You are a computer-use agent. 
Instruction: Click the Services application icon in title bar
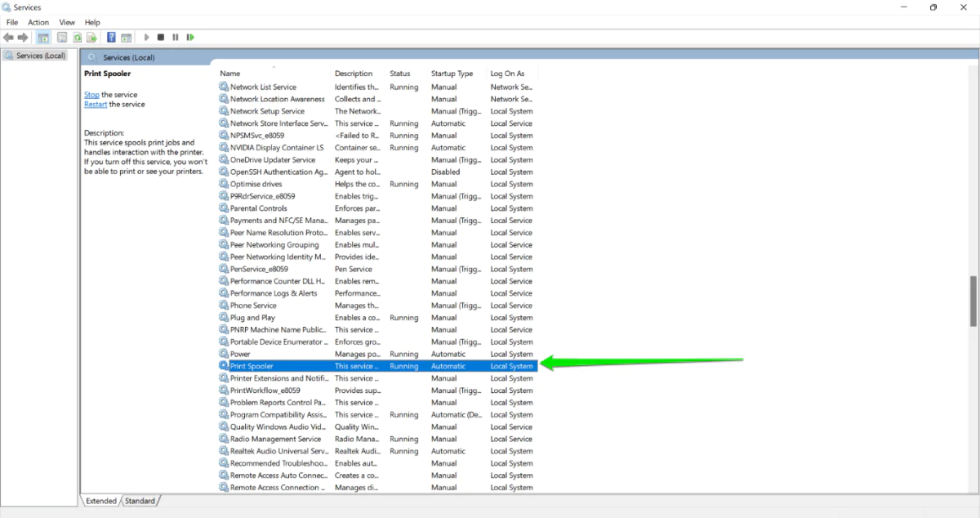7,7
